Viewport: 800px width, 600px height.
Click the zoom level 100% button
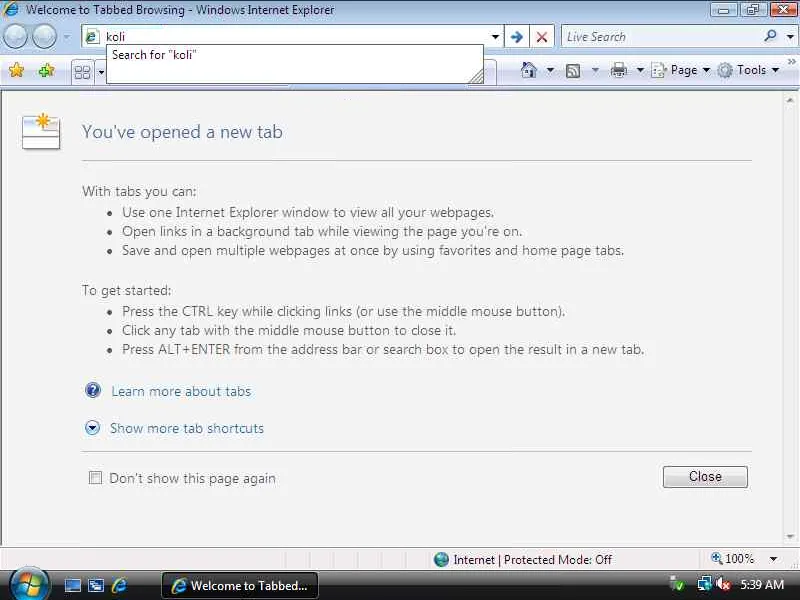click(x=733, y=559)
